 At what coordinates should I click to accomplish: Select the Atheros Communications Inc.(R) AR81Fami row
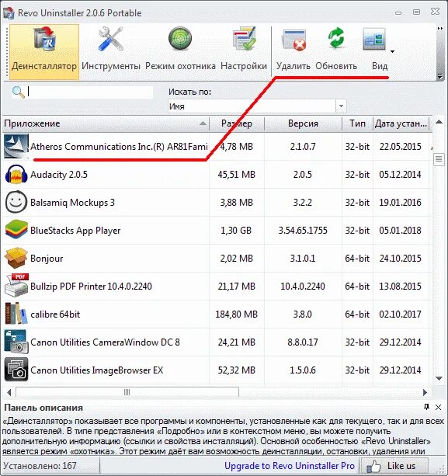pyautogui.click(x=217, y=147)
